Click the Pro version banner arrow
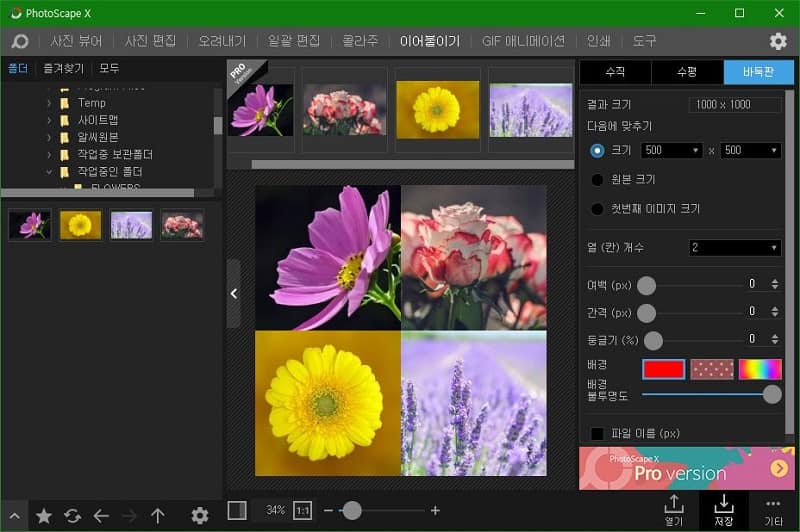The image size is (800, 532). pos(779,468)
